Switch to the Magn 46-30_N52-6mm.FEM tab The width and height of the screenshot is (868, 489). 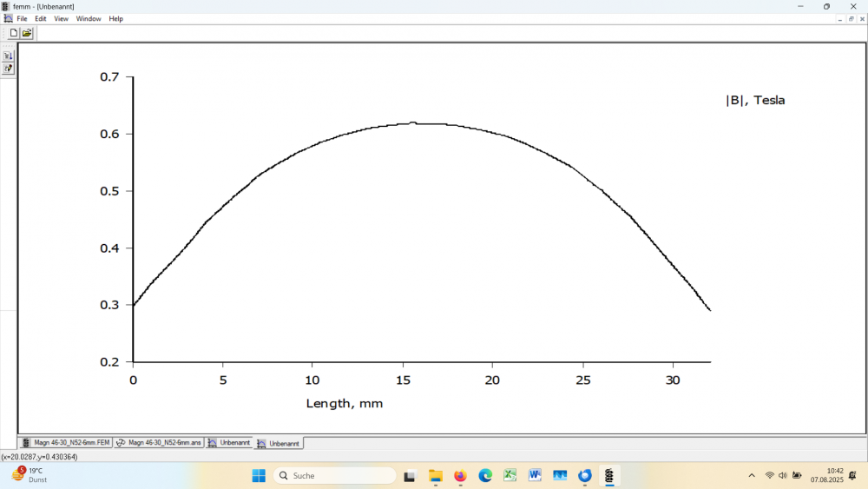(x=66, y=443)
